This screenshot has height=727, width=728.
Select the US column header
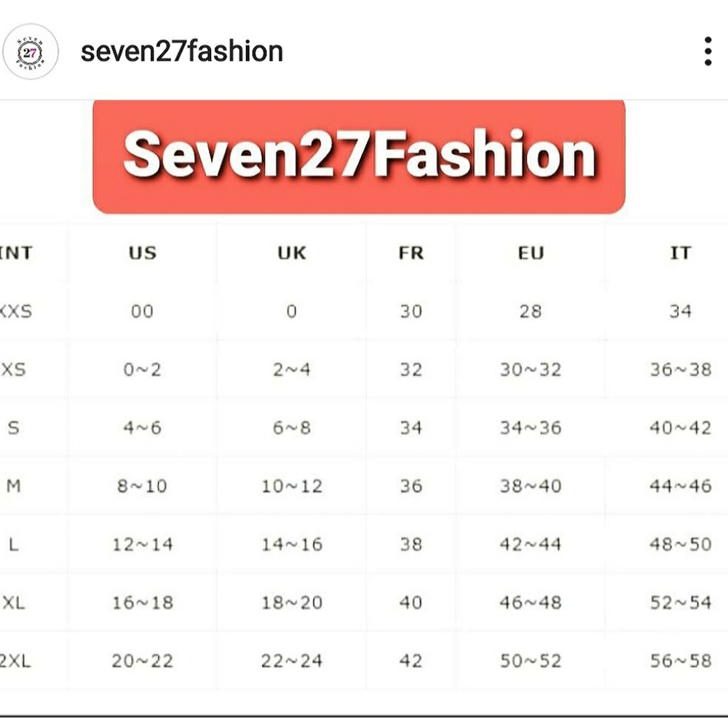click(x=143, y=253)
